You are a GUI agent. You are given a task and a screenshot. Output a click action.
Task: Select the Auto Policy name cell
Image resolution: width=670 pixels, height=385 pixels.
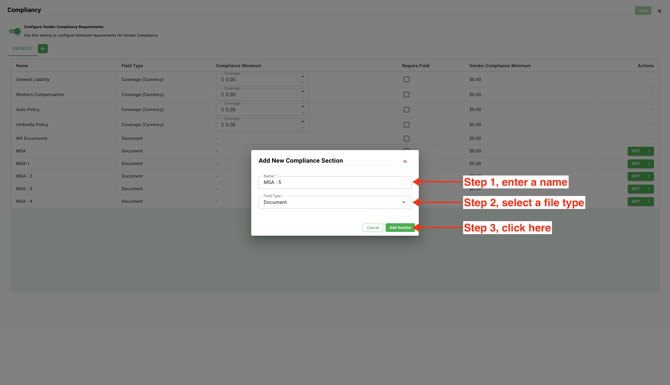click(x=28, y=110)
